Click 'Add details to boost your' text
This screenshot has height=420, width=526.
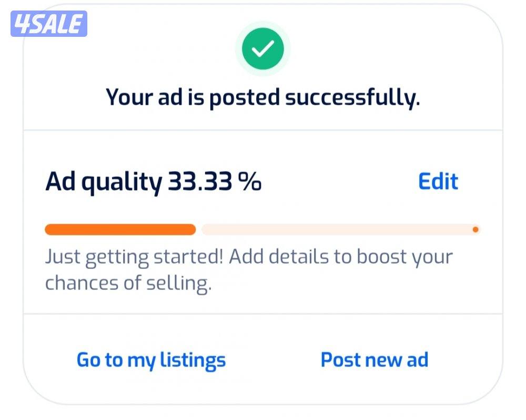tap(341, 257)
